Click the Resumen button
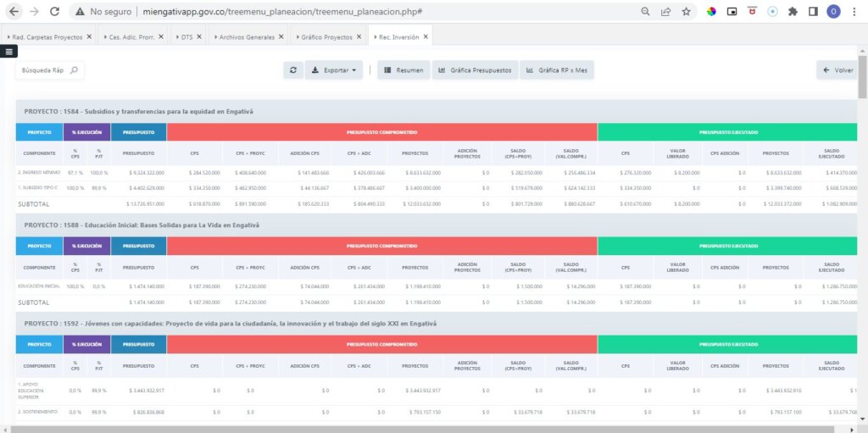868x433 pixels. click(403, 70)
